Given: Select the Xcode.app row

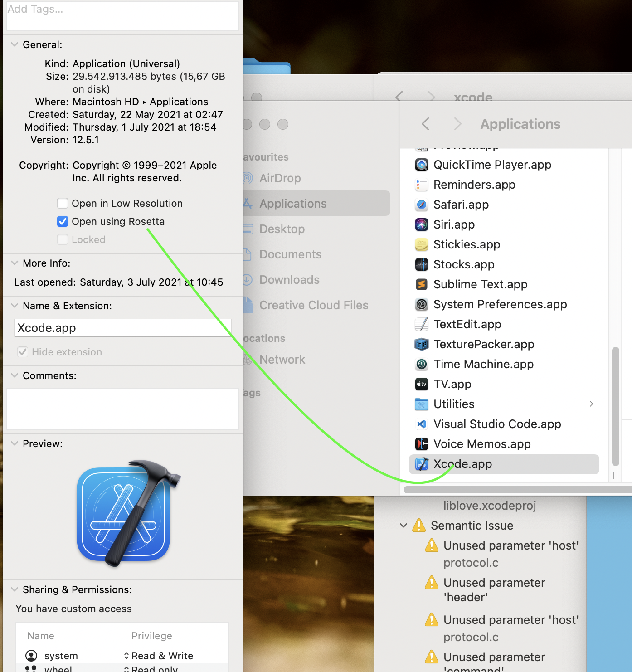Looking at the screenshot, I should [x=504, y=464].
